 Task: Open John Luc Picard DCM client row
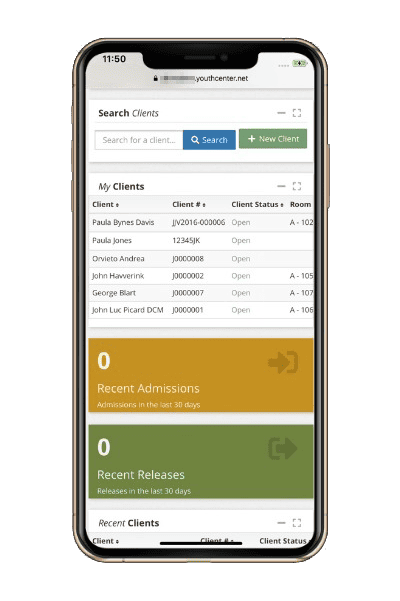[x=201, y=310]
